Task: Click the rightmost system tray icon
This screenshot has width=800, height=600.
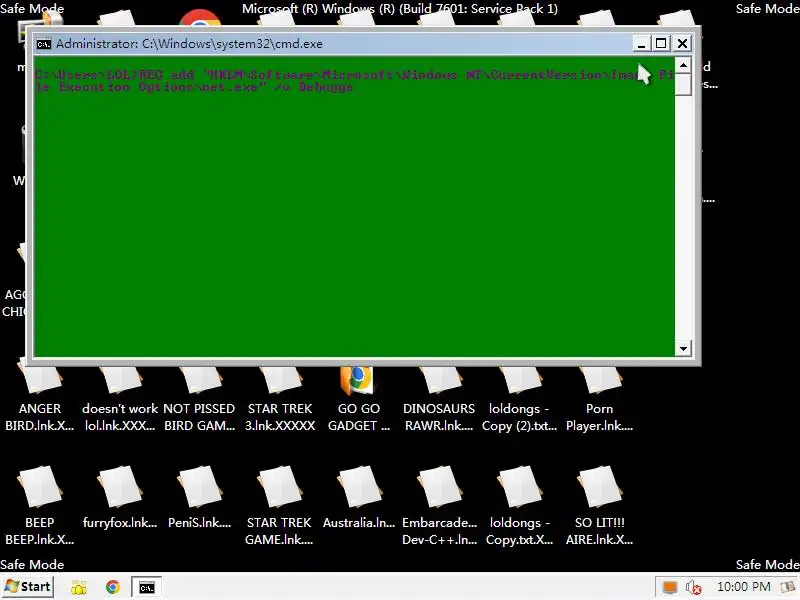Action: (x=790, y=587)
